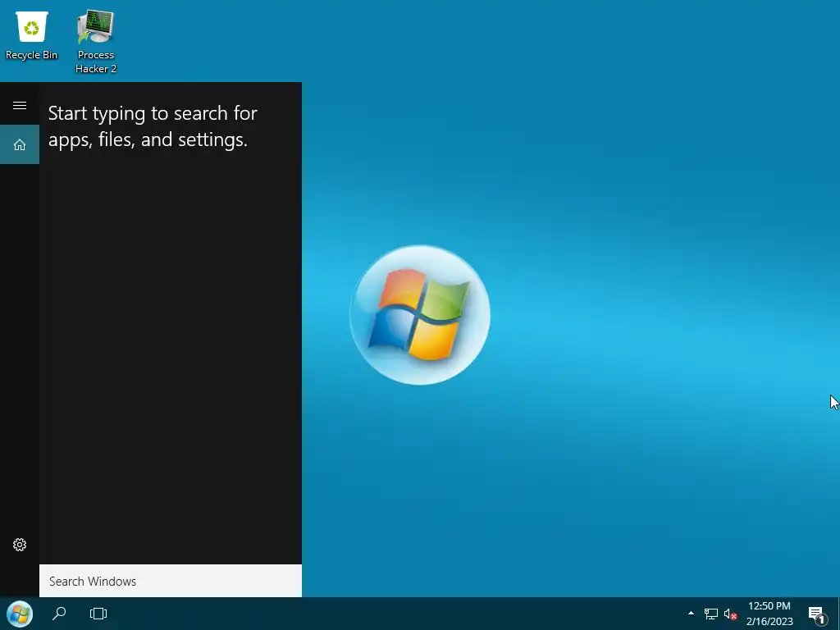Open the Action Center notification icon
The image size is (840, 630).
[816, 614]
